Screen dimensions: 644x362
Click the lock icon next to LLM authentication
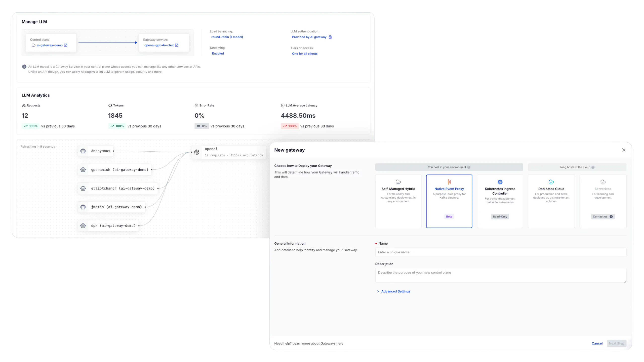330,37
